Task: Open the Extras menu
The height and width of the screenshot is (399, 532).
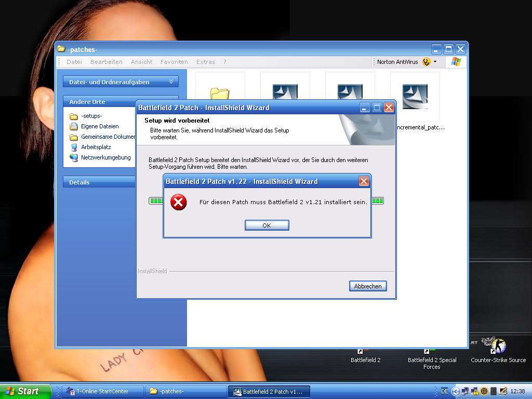Action: [x=205, y=62]
